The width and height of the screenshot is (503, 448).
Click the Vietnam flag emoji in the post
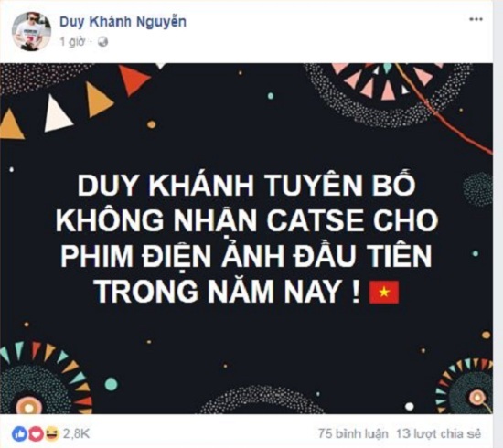click(x=384, y=293)
